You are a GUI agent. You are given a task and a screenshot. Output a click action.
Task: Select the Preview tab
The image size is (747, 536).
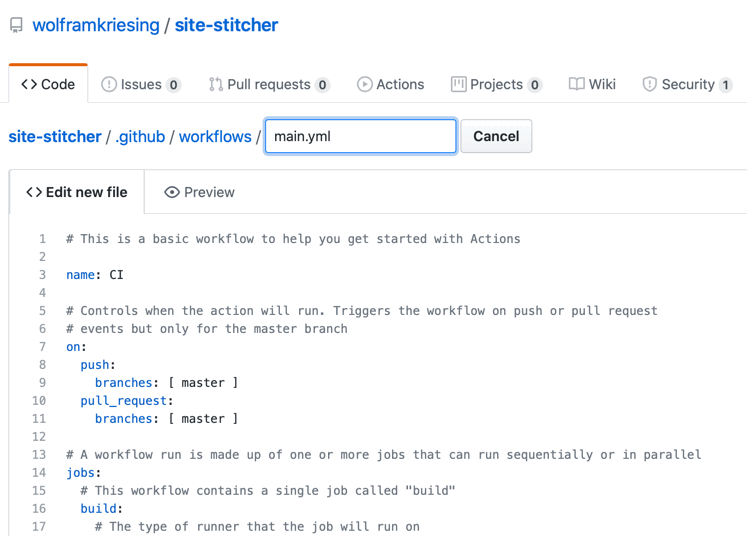199,192
